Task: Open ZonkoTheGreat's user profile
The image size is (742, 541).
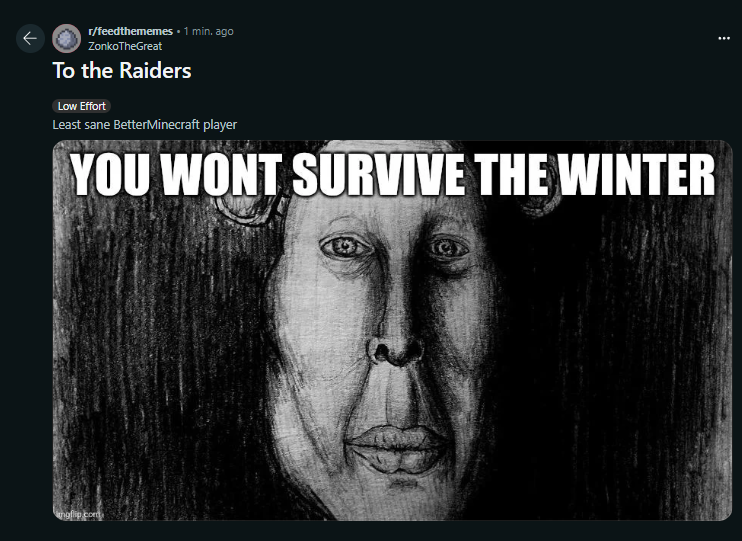Action: (125, 46)
